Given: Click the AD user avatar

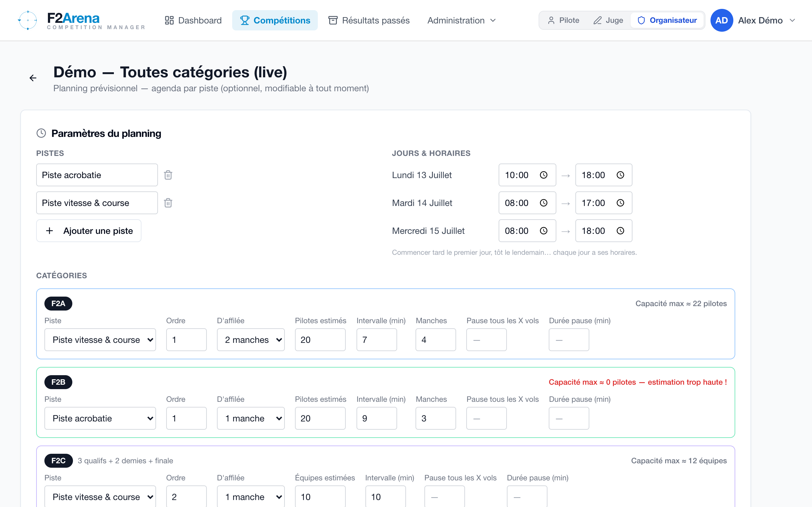Looking at the screenshot, I should tap(721, 20).
